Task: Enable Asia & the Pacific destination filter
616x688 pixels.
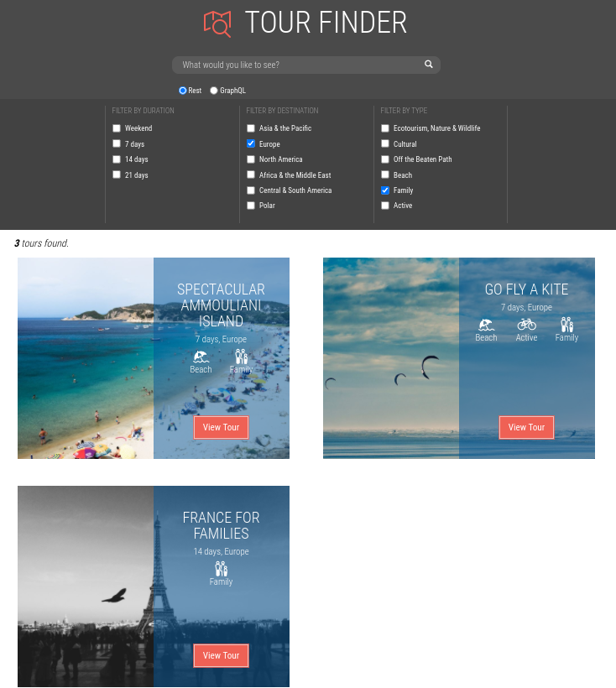Action: 251,128
